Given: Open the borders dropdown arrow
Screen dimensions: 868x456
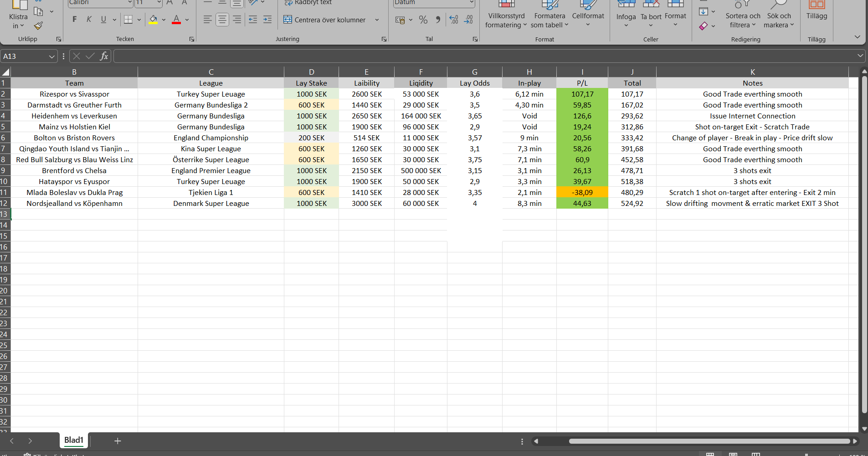Looking at the screenshot, I should [x=139, y=20].
